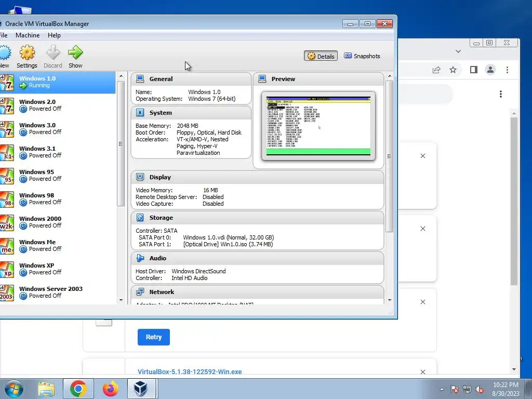Open the network tray icon
This screenshot has height=399, width=532.
tap(467, 390)
